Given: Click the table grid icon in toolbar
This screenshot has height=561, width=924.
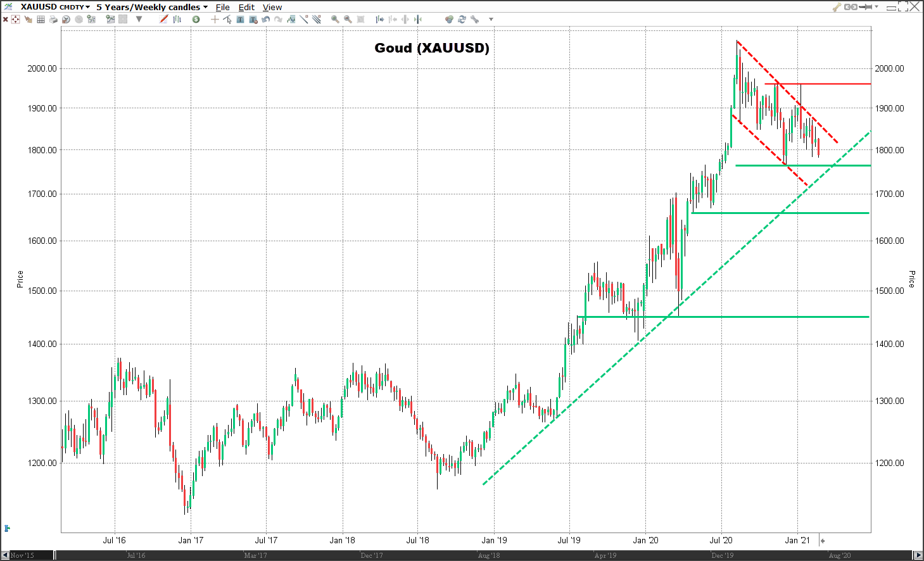Looking at the screenshot, I should click(41, 20).
